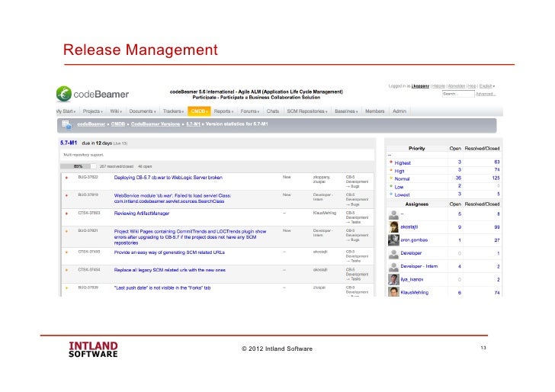Open KlausMehling assignee link

(x=415, y=293)
